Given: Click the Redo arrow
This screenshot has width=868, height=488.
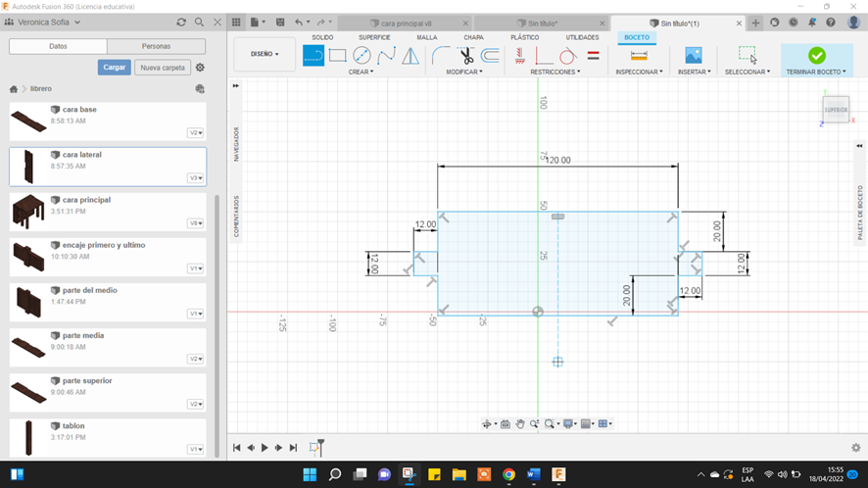Looking at the screenshot, I should point(321,23).
